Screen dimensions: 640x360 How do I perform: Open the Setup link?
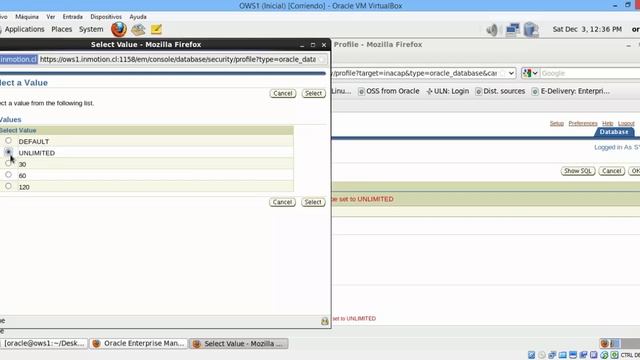click(x=556, y=123)
